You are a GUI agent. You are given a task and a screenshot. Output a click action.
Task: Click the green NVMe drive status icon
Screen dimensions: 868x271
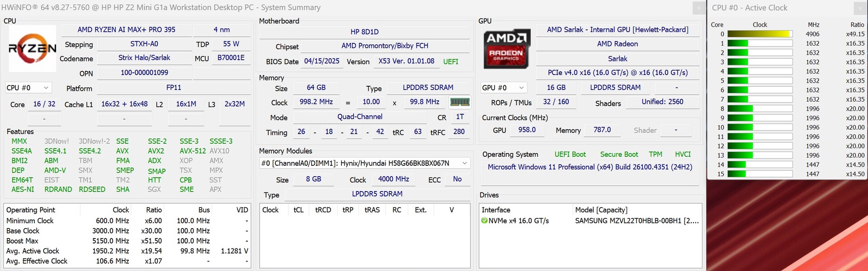485,221
